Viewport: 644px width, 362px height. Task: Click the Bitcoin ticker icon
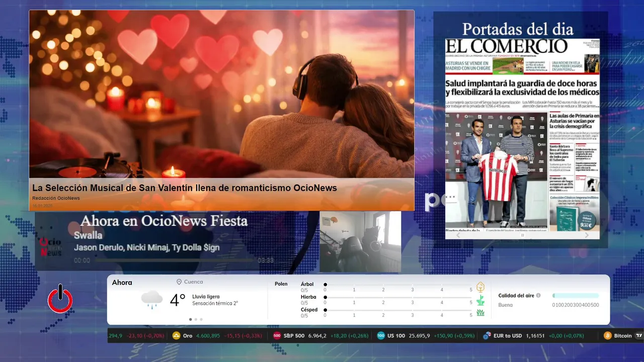point(608,336)
